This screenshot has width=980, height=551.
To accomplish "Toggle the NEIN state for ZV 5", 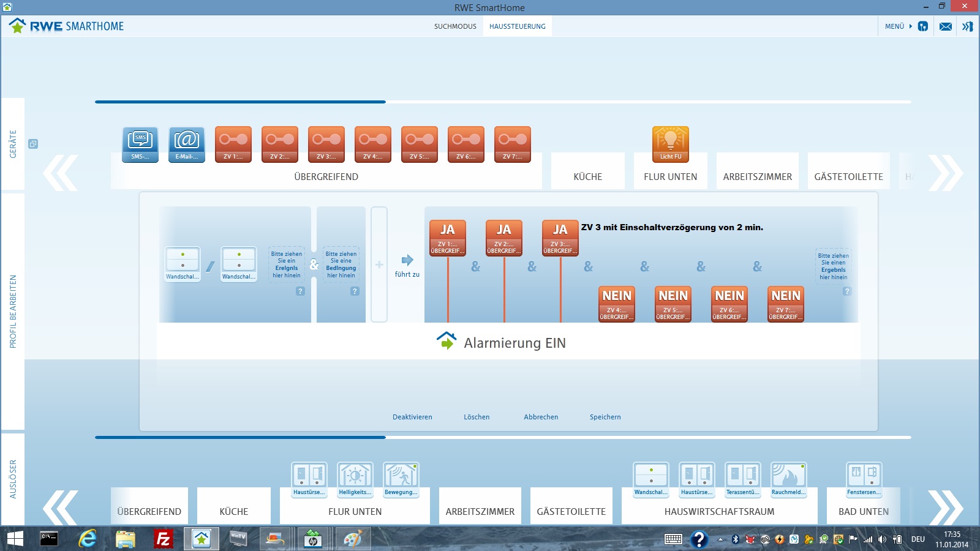I will (x=673, y=304).
